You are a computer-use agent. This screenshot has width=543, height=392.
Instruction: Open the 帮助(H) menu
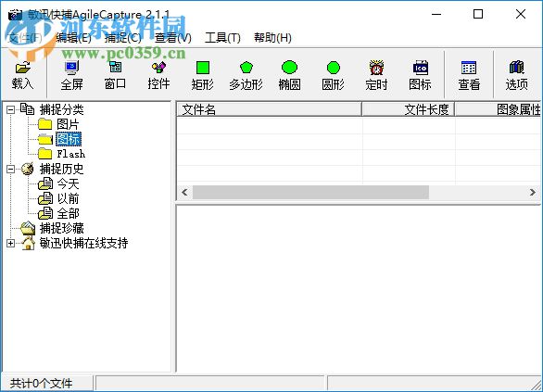tap(272, 37)
